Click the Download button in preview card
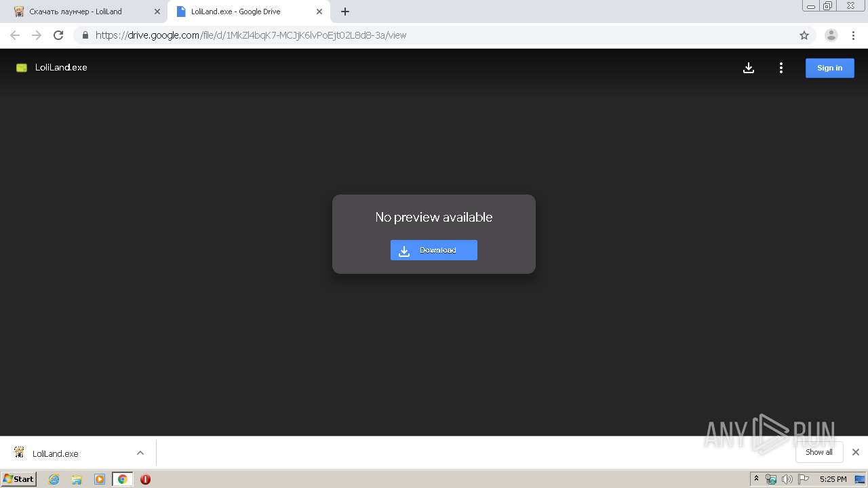The image size is (868, 488). [x=434, y=250]
